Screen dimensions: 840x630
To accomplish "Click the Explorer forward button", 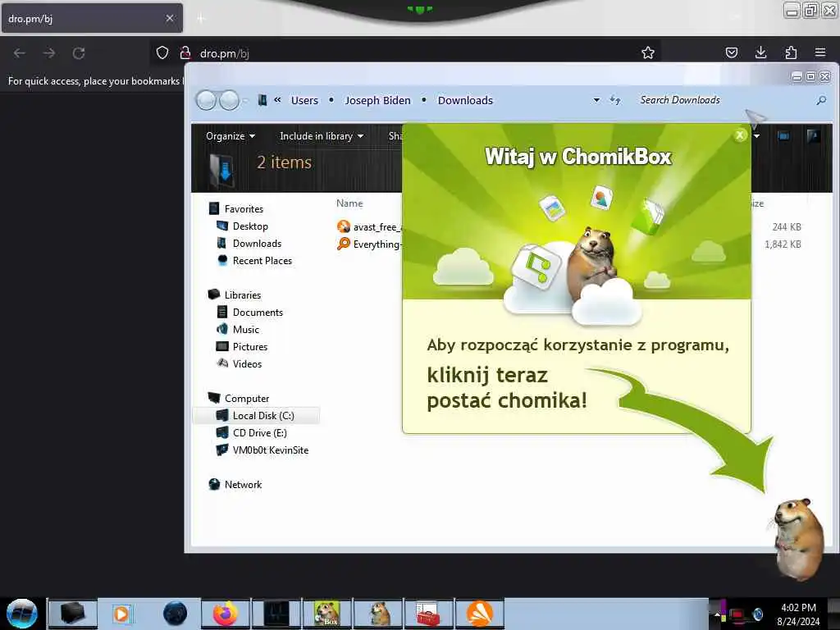I will 230,100.
